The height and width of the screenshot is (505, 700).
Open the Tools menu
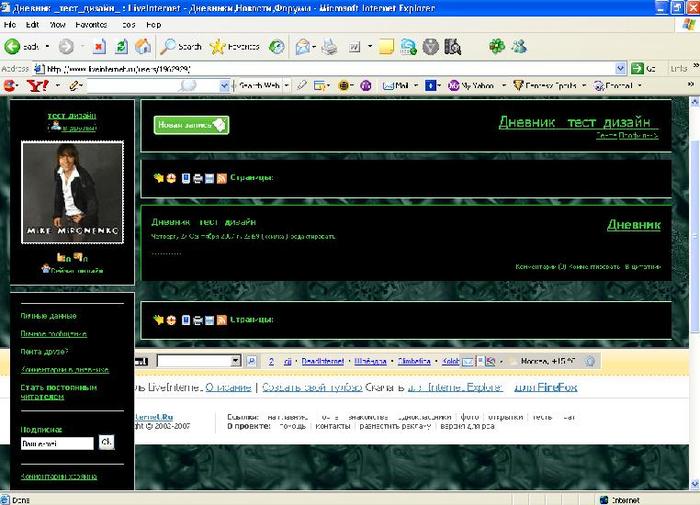pos(129,25)
